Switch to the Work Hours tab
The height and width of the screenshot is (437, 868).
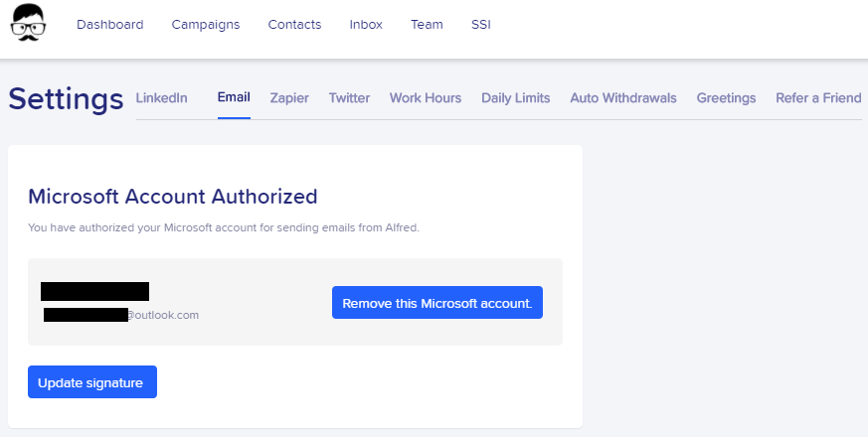click(426, 98)
